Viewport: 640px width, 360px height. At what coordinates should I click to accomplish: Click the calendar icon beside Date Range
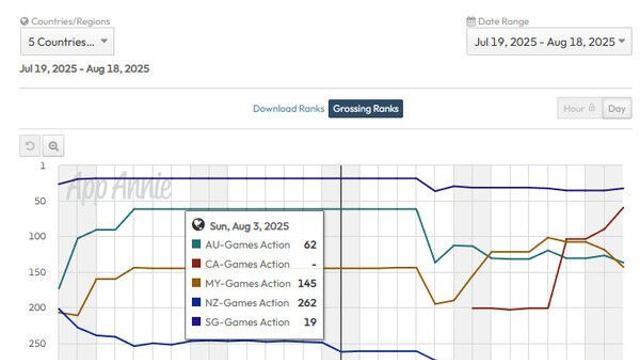click(471, 21)
